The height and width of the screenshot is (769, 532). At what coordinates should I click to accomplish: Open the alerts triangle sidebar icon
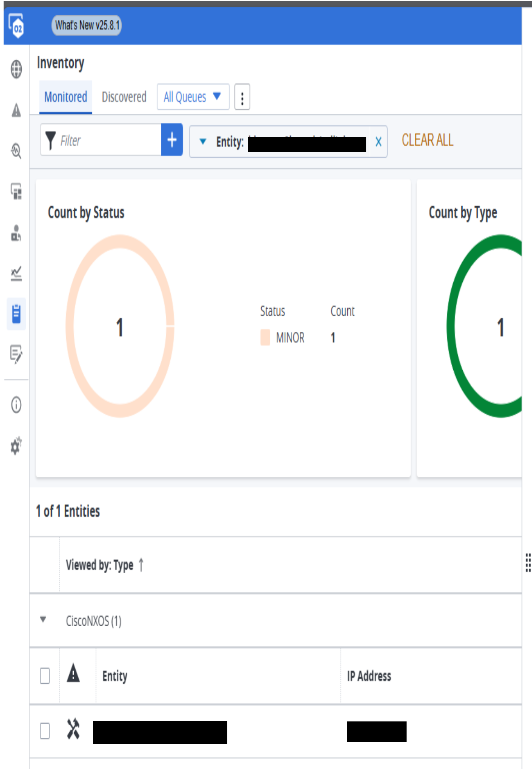pos(16,110)
